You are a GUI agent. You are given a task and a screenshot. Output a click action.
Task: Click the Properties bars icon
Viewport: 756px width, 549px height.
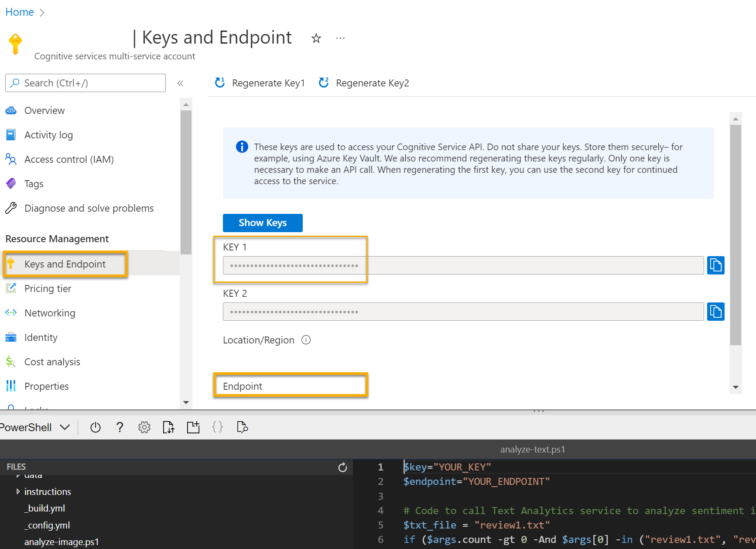coord(11,386)
